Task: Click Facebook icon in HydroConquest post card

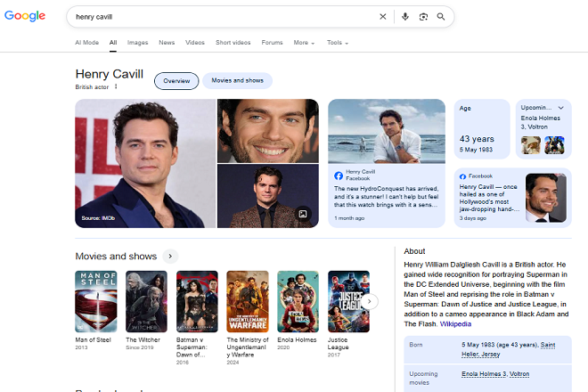Action: [339, 176]
